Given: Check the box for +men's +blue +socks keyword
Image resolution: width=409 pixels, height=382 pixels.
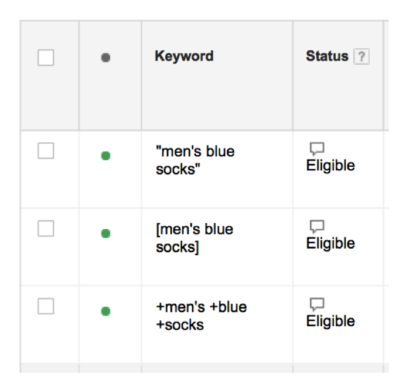Looking at the screenshot, I should [46, 306].
